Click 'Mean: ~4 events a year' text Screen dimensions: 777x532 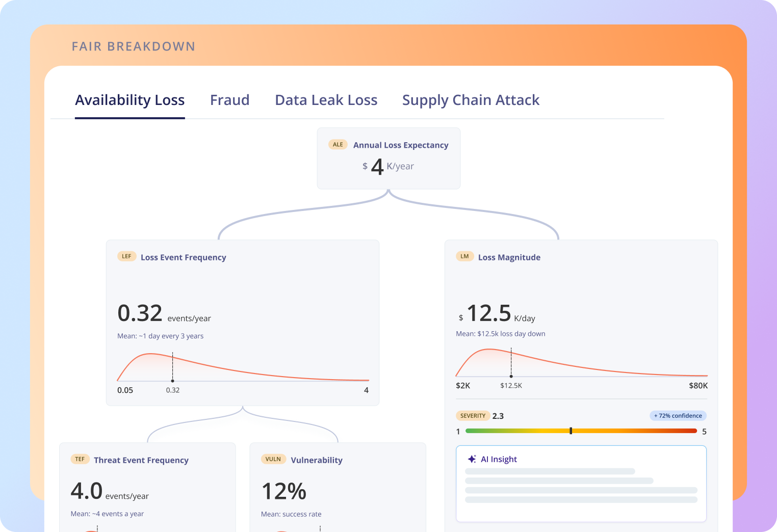[x=107, y=514]
